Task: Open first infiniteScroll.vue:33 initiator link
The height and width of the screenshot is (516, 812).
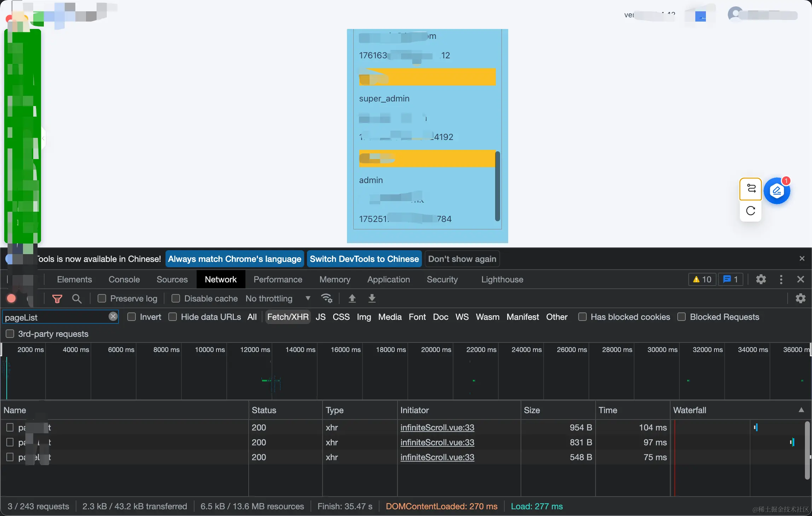Action: 437,428
